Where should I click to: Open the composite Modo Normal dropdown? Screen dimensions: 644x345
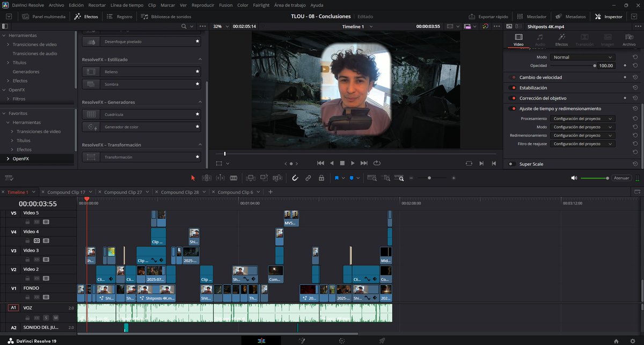pos(582,57)
